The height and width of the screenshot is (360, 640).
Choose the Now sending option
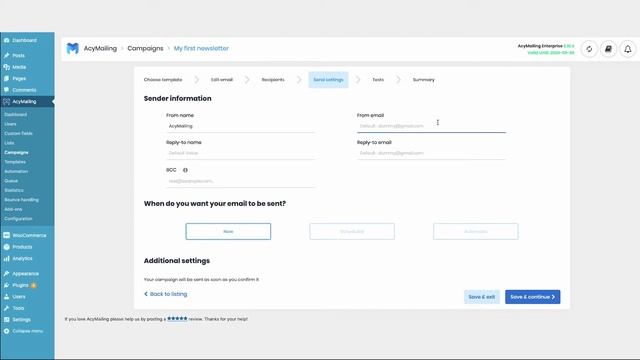point(228,231)
